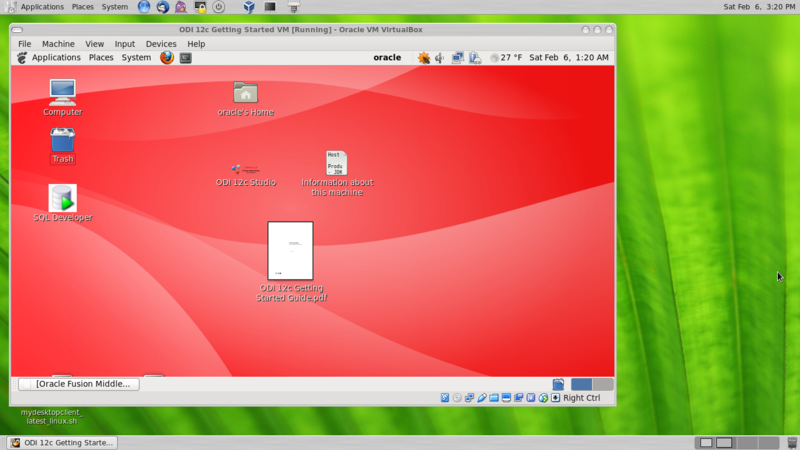Open host Places menu in top panel
The image size is (800, 450).
[83, 7]
